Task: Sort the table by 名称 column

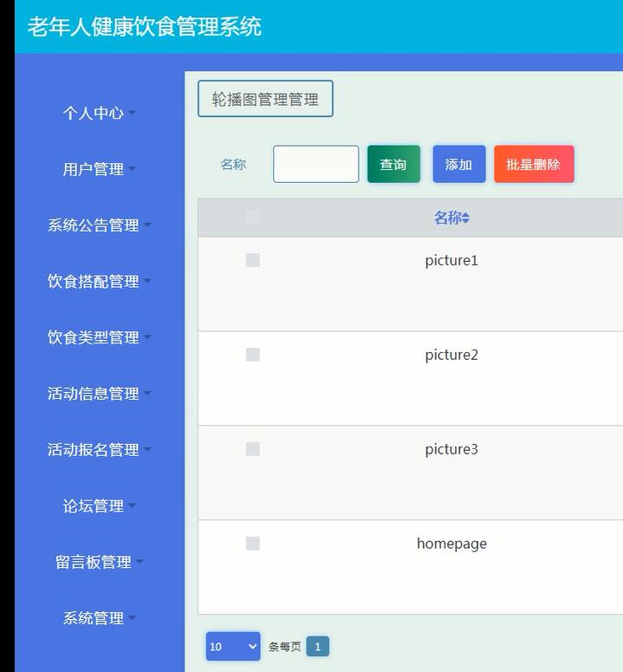Action: pos(451,218)
